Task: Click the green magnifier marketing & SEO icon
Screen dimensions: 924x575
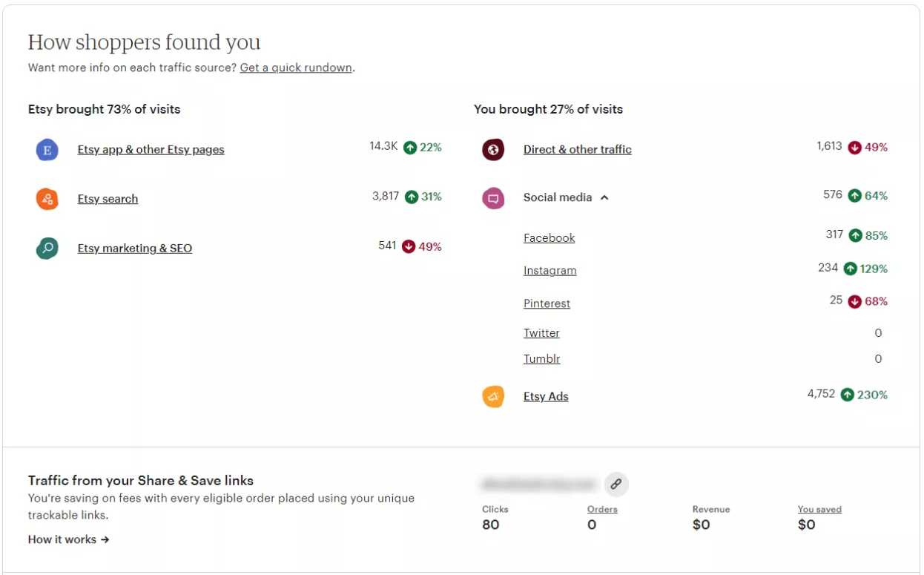Action: (47, 249)
